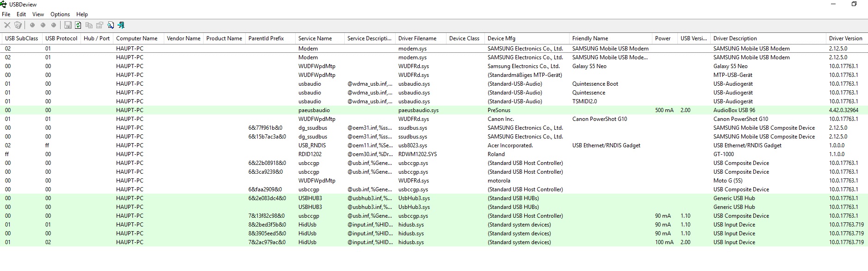Select the usb8023.sys driver filename
868x271 pixels.
pos(413,145)
